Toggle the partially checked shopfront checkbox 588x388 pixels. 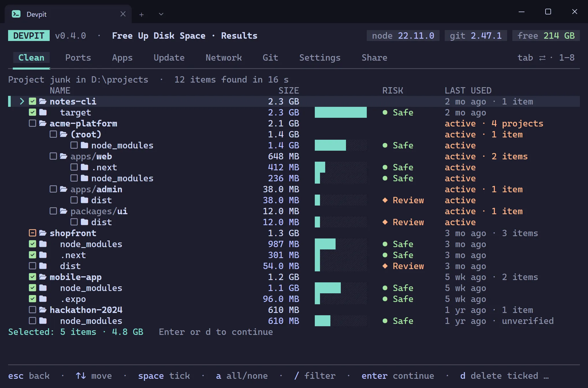[32, 233]
